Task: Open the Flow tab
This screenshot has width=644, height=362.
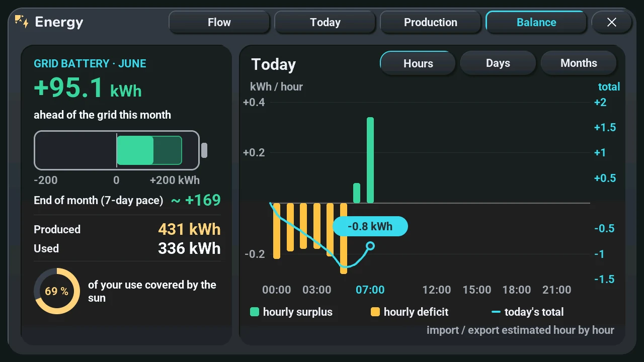Action: tap(219, 22)
